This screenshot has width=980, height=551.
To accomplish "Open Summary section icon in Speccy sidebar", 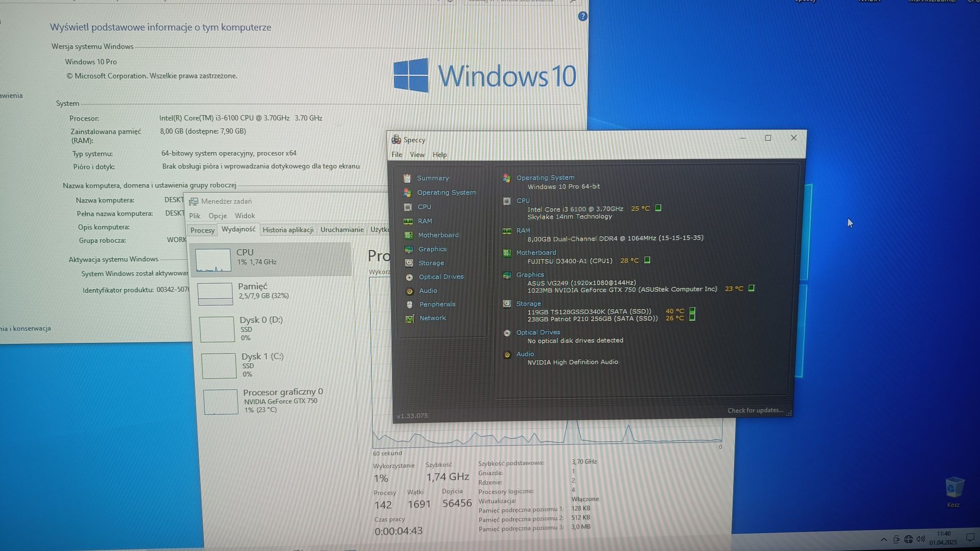I will point(407,178).
